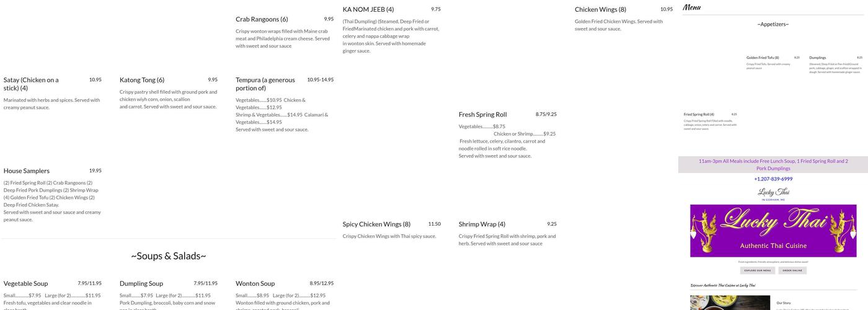
Task: Click the Dumpling Soup item title
Action: [x=141, y=284]
